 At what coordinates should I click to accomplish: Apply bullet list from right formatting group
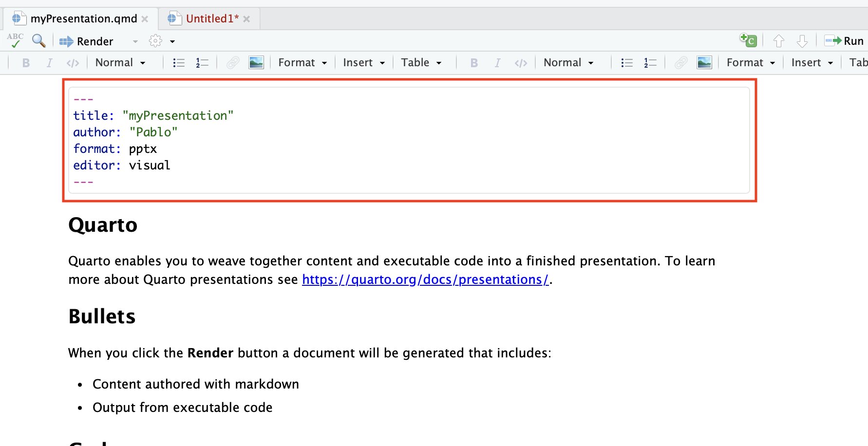tap(627, 63)
